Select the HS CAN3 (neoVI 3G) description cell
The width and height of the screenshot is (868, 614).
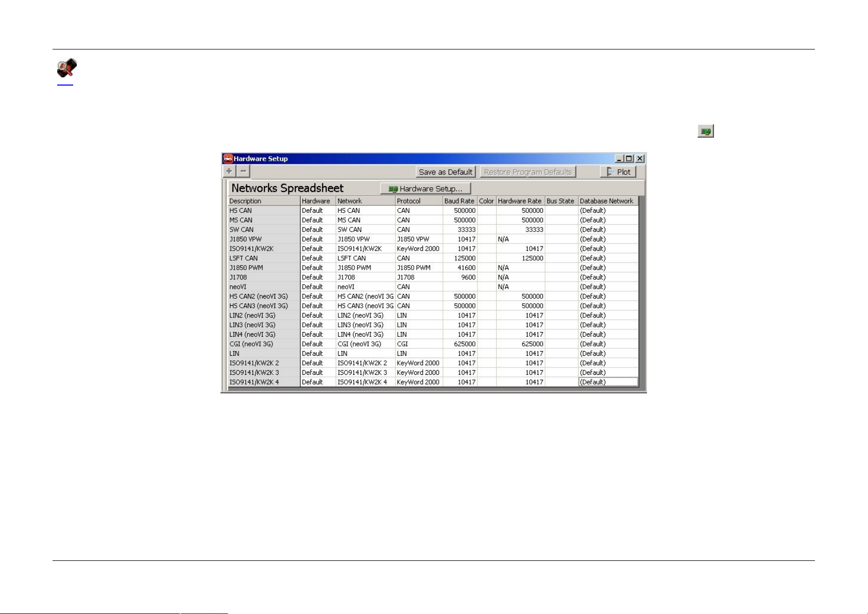pos(264,306)
